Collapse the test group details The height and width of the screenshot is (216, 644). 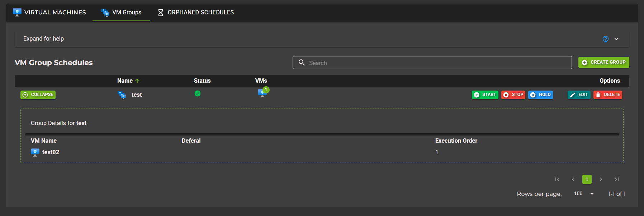click(x=38, y=95)
